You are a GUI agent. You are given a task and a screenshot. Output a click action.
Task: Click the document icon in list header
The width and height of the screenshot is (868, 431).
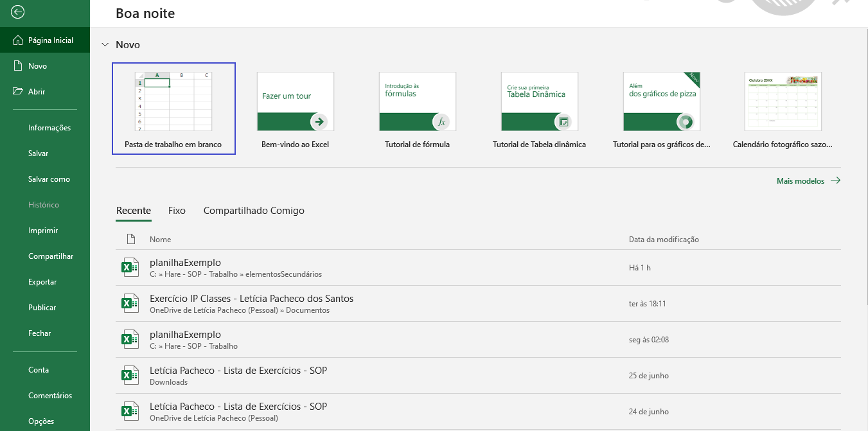point(131,239)
